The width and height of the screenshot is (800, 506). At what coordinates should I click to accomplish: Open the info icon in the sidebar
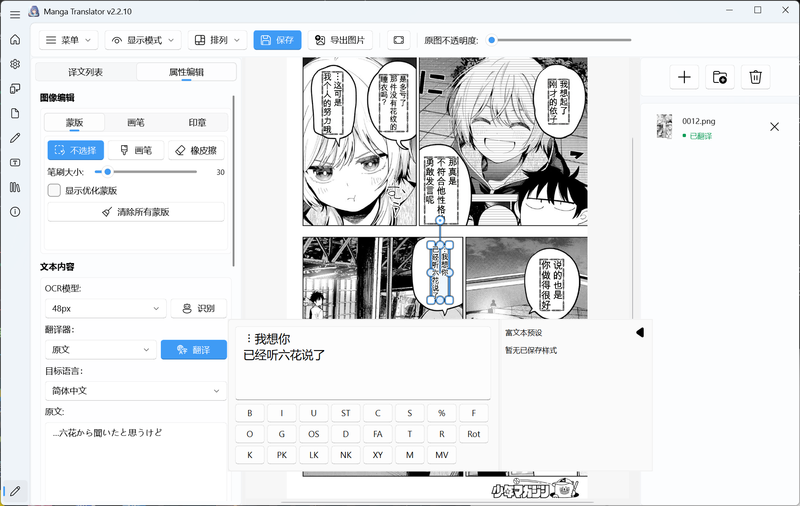point(15,212)
